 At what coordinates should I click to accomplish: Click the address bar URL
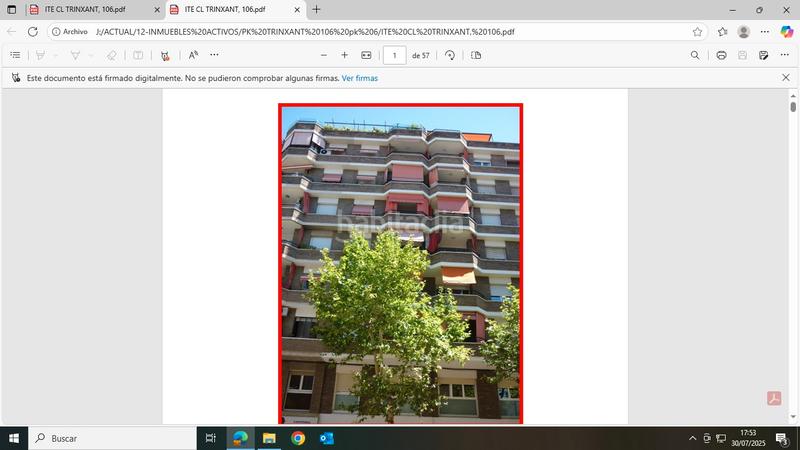[305, 32]
